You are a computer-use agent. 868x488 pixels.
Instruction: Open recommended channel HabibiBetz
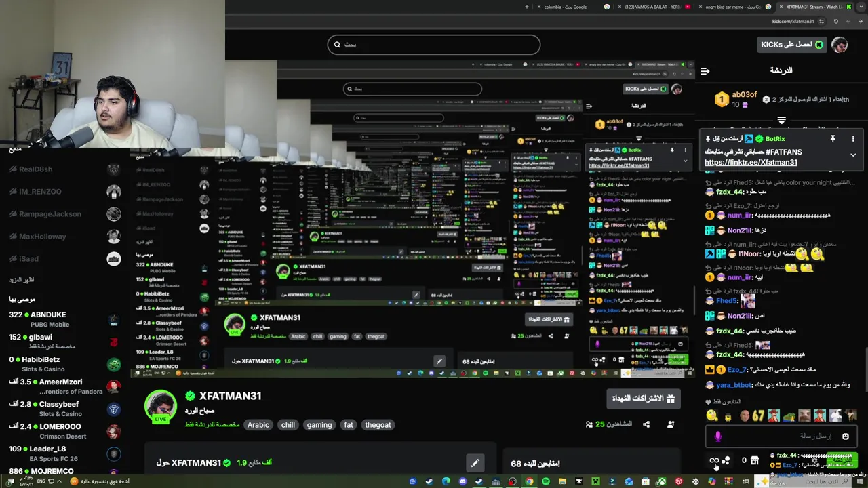point(64,364)
